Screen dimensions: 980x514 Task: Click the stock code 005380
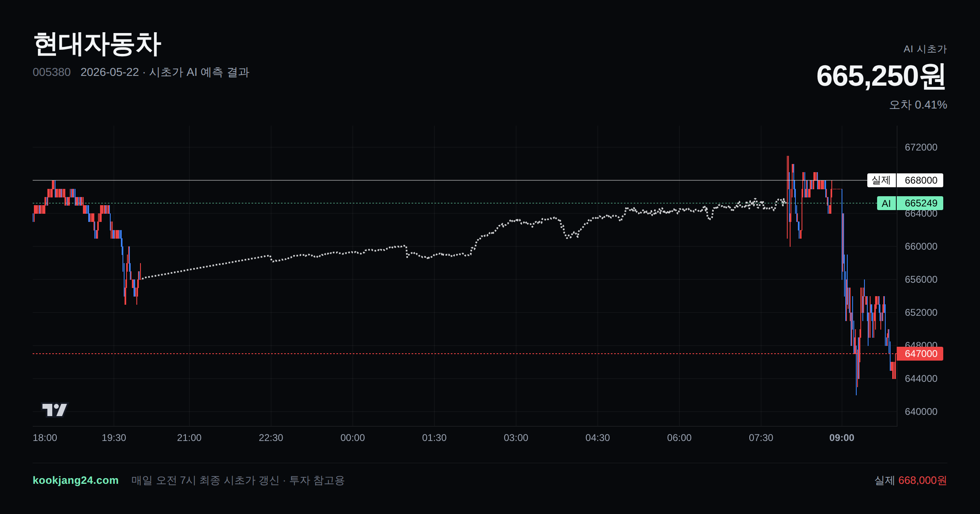point(51,72)
